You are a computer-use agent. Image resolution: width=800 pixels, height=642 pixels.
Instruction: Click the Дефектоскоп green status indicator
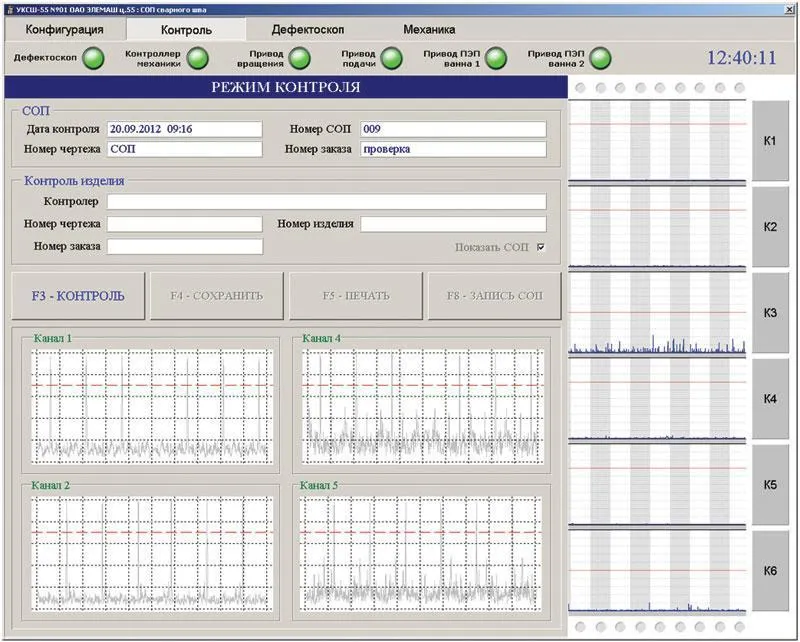click(x=93, y=58)
